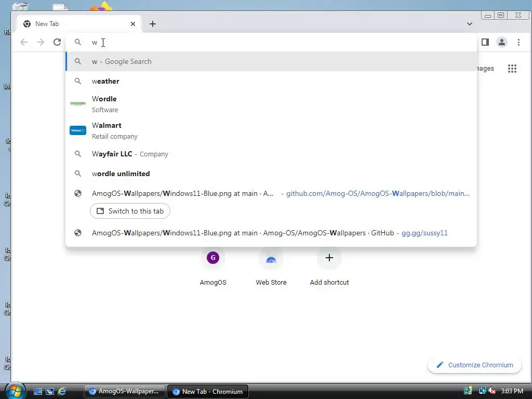
Task: Click the magnifier icon in the address bar
Action: pos(78,42)
